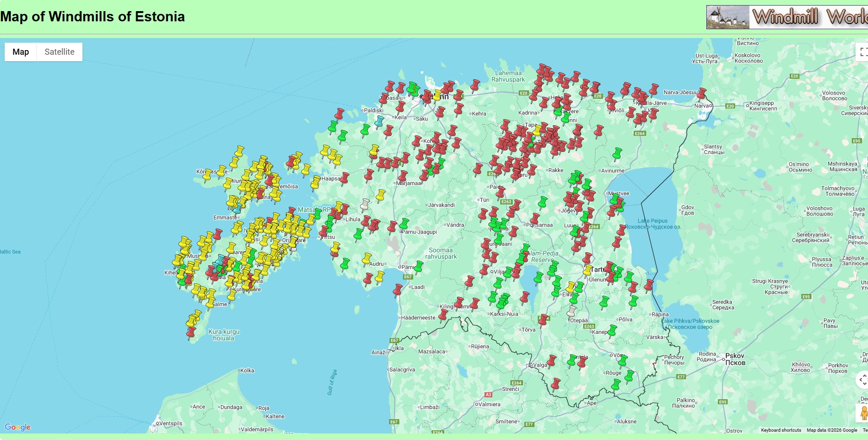The image size is (868, 440).
Task: Toggle fullscreen map view
Action: (862, 51)
